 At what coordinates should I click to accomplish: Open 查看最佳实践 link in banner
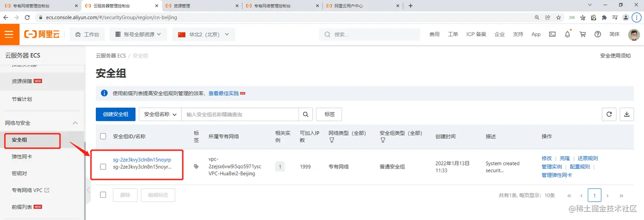(224, 93)
